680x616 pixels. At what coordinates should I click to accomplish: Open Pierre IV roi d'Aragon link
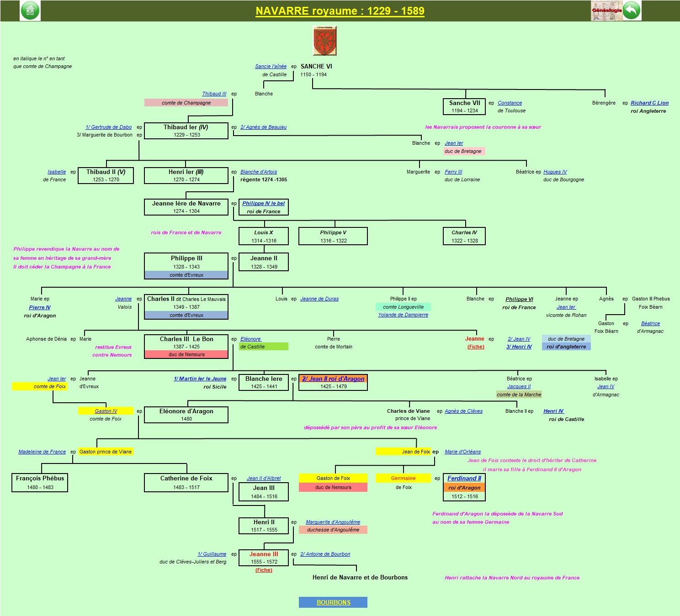click(x=40, y=307)
